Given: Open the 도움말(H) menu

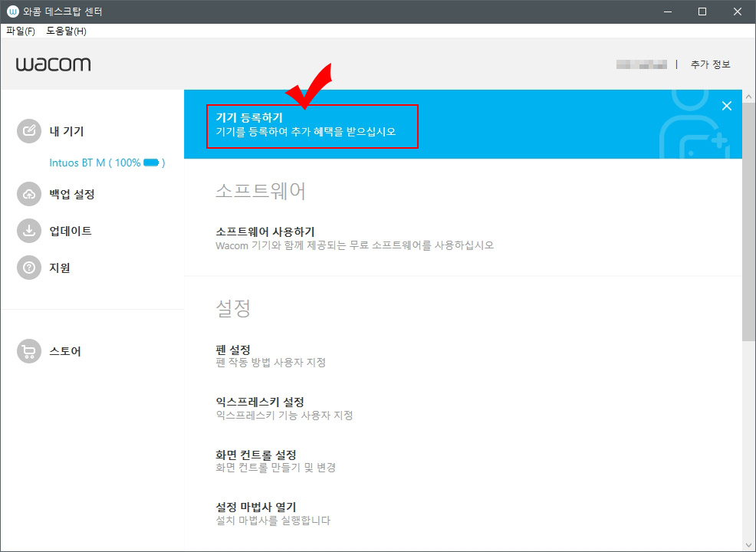Looking at the screenshot, I should click(66, 31).
